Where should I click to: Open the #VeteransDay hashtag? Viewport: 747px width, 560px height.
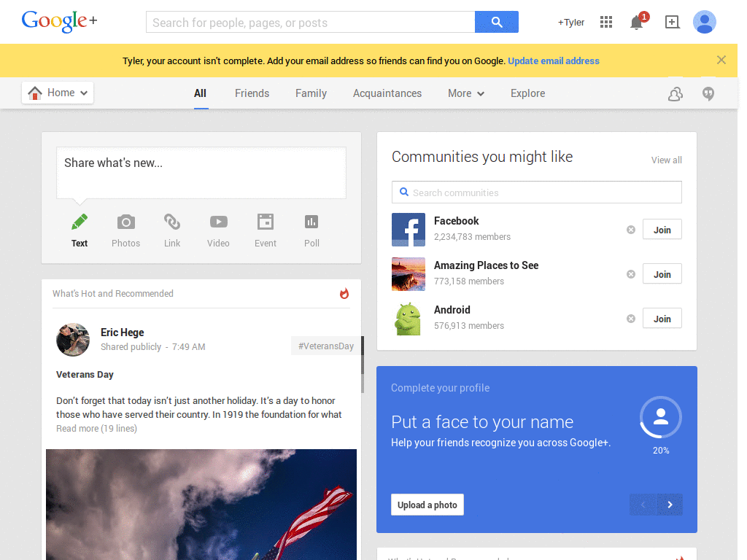(x=326, y=346)
